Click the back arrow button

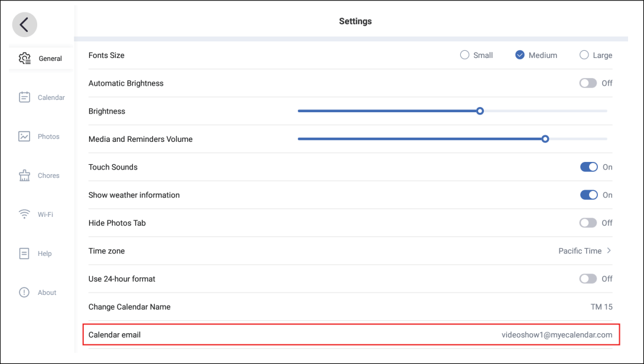tap(24, 24)
